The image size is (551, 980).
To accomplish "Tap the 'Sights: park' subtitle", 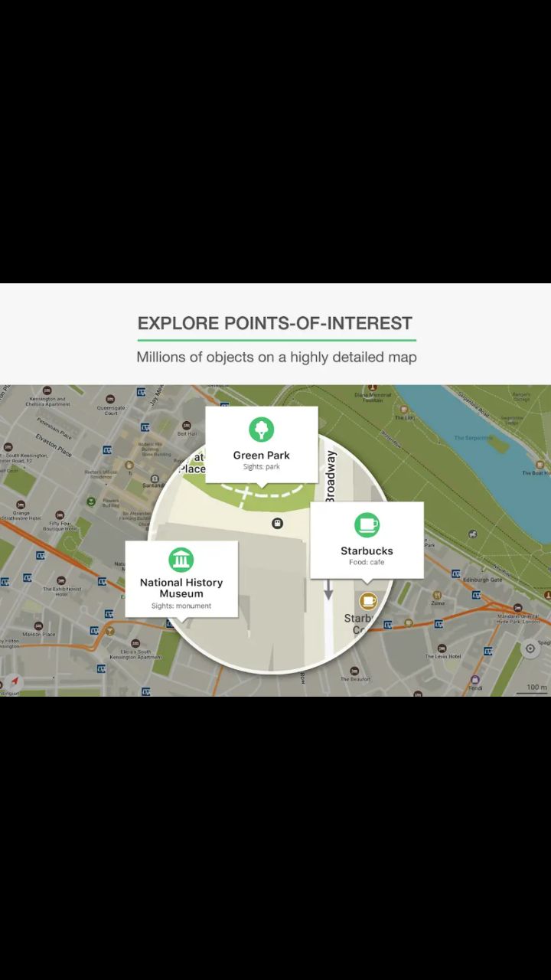I will 262,466.
